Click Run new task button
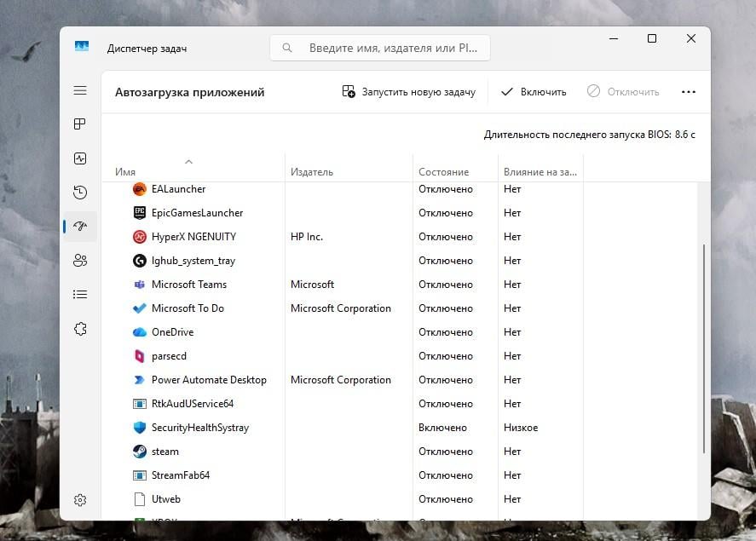 click(408, 91)
